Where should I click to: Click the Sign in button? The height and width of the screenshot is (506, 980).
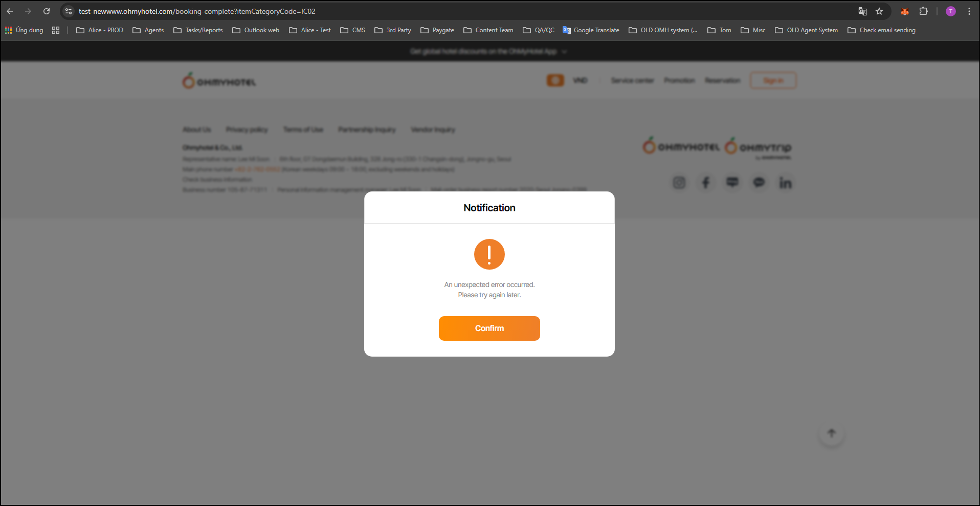[x=773, y=80]
